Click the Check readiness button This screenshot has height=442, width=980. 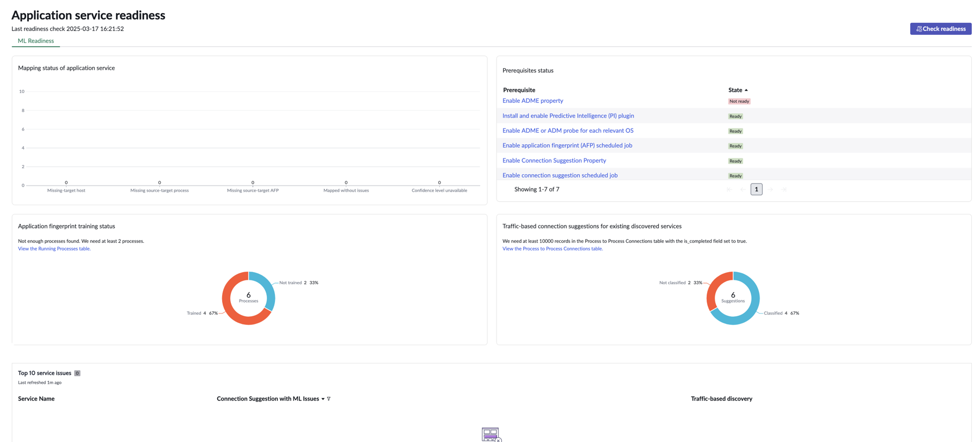click(x=940, y=29)
